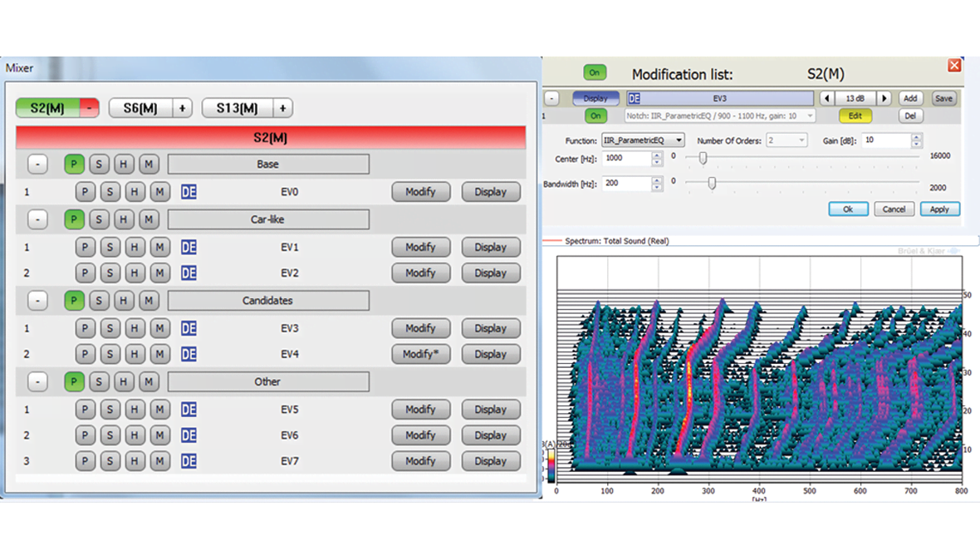Toggle the On button for the Notch filter
980x560 pixels.
(595, 116)
